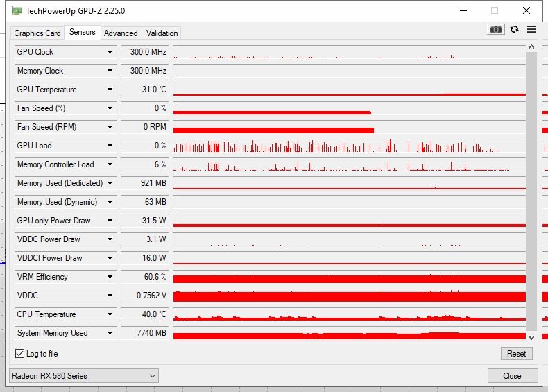Open the Fan Speed (%) dropdown
This screenshot has width=548, height=392.
pyautogui.click(x=110, y=108)
